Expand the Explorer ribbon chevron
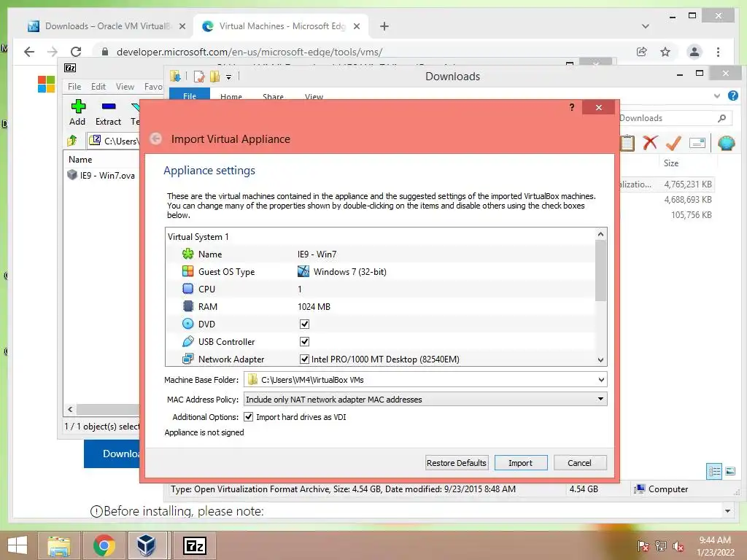Screen dimensions: 747x560 coord(717,96)
